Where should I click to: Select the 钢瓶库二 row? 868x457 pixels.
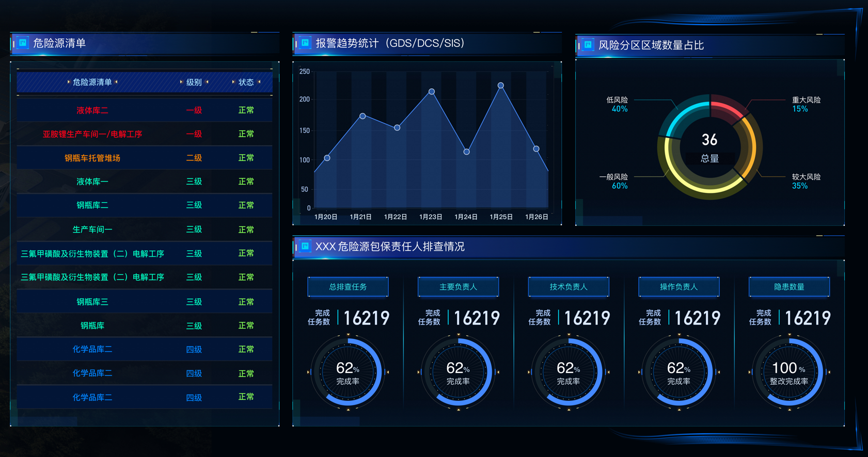coord(145,205)
